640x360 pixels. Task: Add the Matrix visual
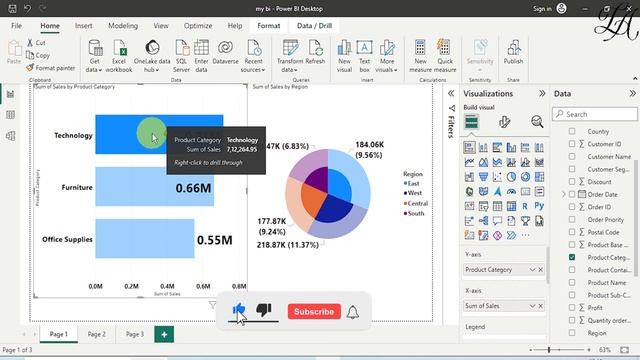click(511, 206)
